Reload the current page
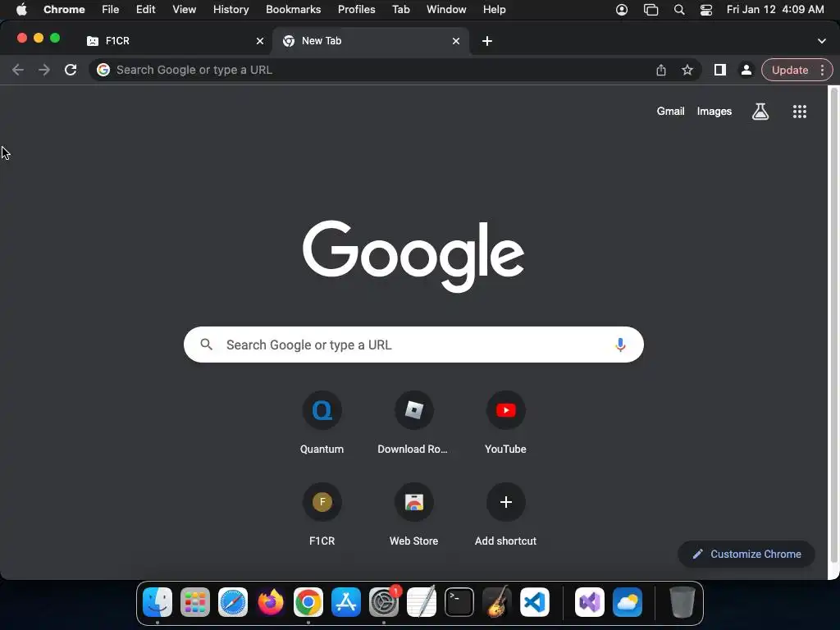This screenshot has width=840, height=630. 71,70
